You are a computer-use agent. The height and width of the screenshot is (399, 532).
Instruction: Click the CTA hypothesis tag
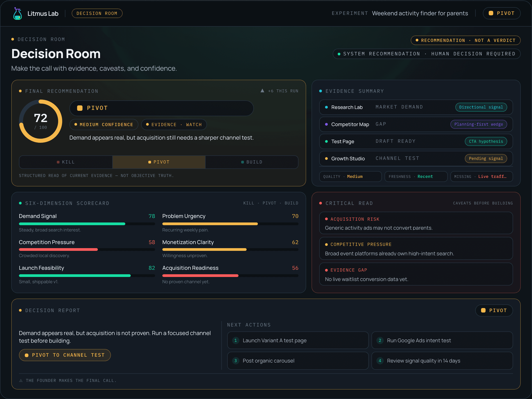[x=486, y=141]
